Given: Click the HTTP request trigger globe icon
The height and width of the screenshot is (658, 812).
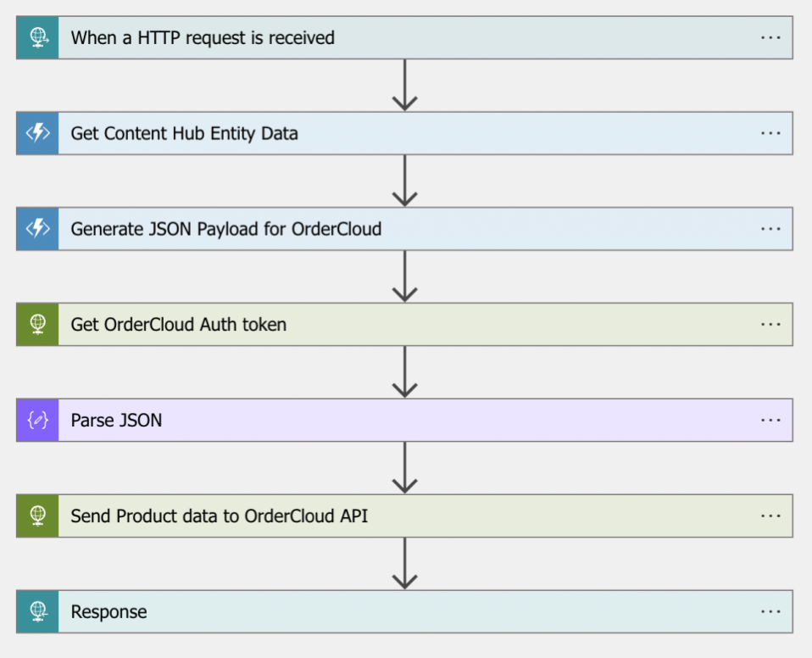Looking at the screenshot, I should (x=38, y=38).
